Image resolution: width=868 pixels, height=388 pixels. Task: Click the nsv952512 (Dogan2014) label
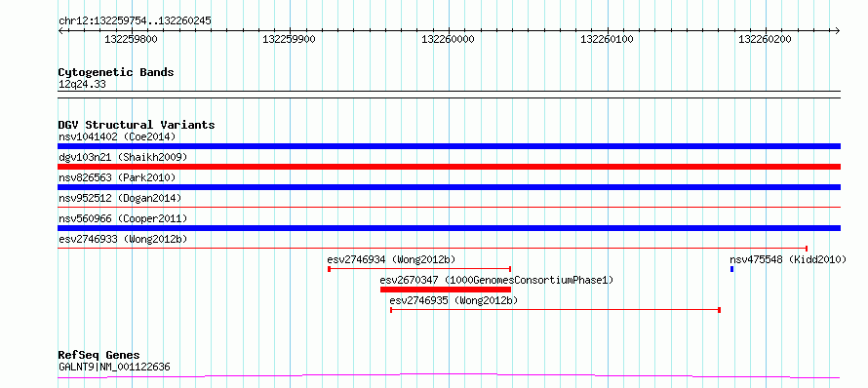pyautogui.click(x=120, y=198)
